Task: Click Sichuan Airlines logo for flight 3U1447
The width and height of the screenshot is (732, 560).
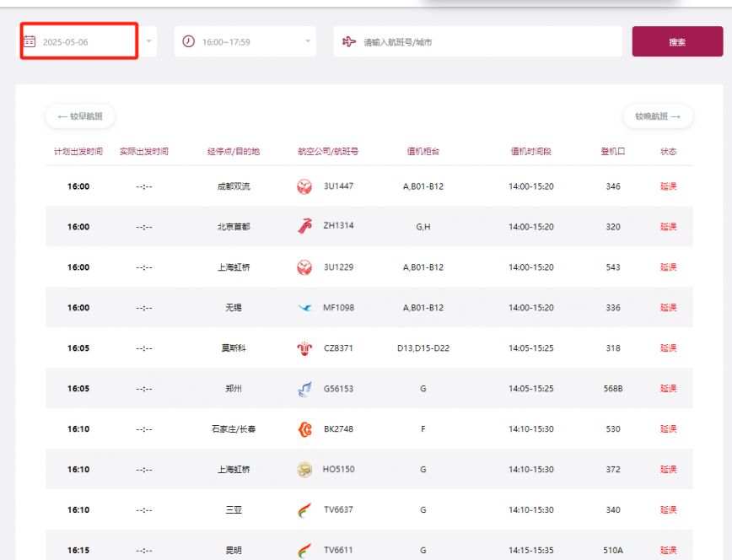Action: 304,186
